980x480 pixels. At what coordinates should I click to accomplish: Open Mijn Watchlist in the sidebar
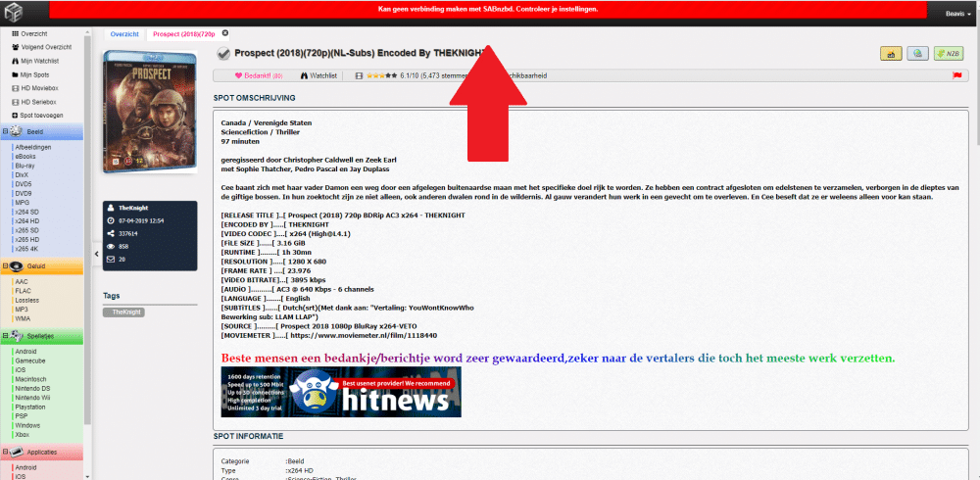[x=35, y=62]
